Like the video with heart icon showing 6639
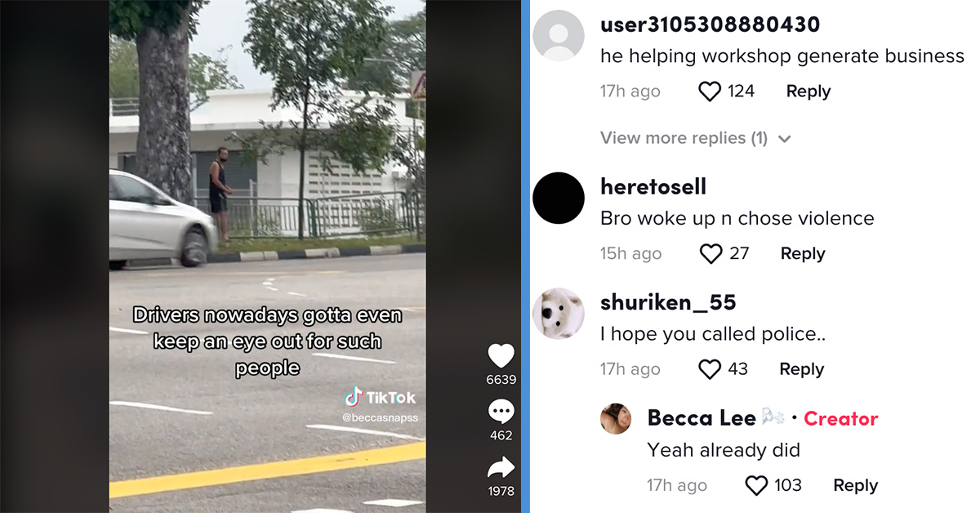 501,356
